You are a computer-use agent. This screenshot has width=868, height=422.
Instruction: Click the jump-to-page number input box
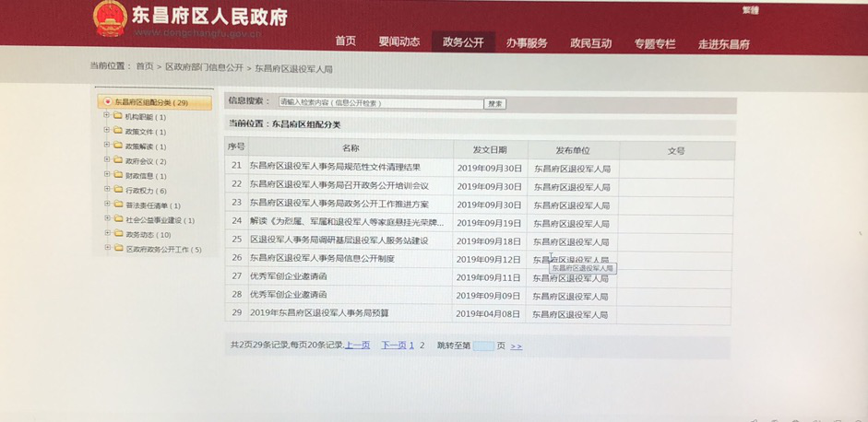coord(483,346)
